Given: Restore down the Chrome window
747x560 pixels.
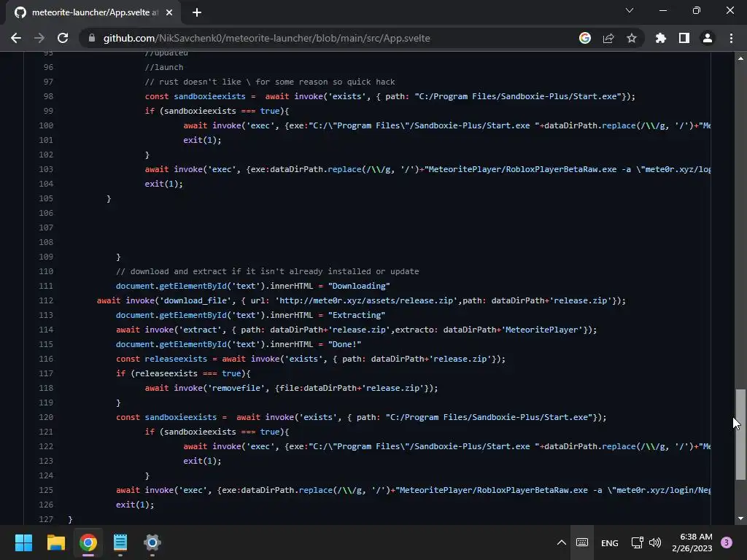Looking at the screenshot, I should (697, 10).
